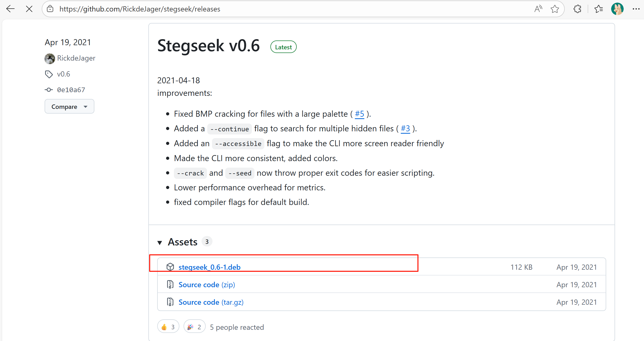
Task: Open browser Extensions puzzle icon
Action: click(x=577, y=9)
